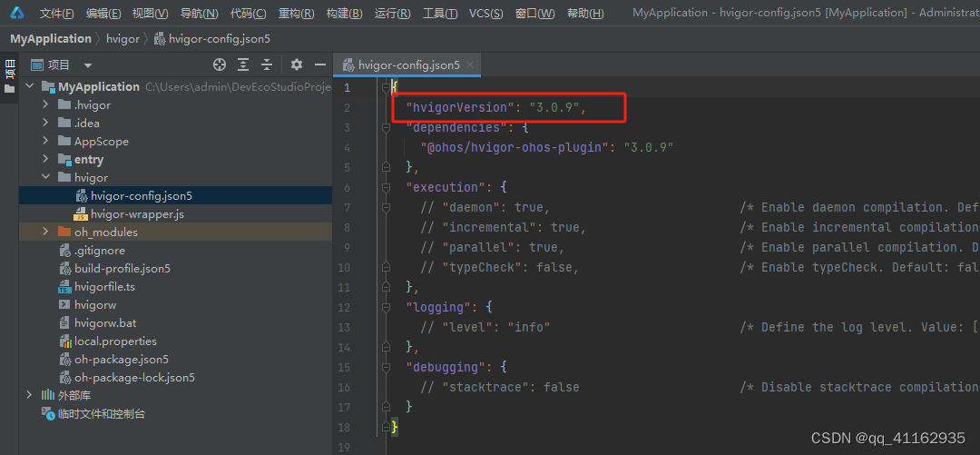Click the collapse all icon in Project panel
This screenshot has height=455, width=980.
(267, 64)
